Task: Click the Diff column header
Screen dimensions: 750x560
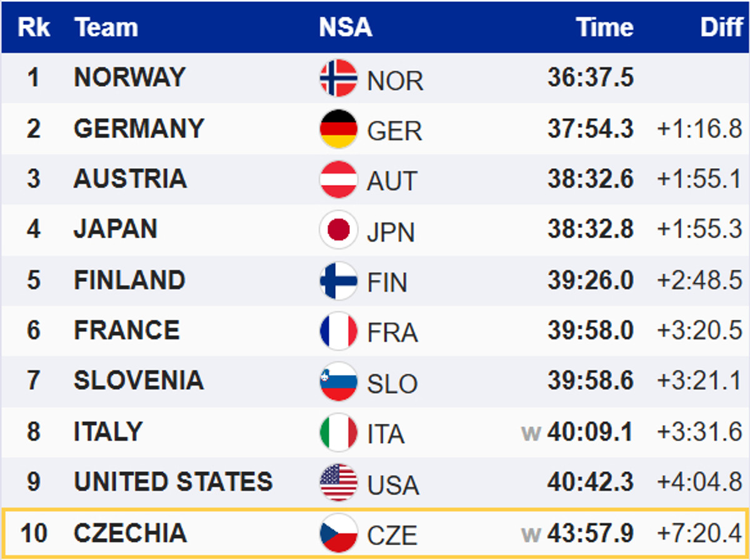Action: pos(721,27)
